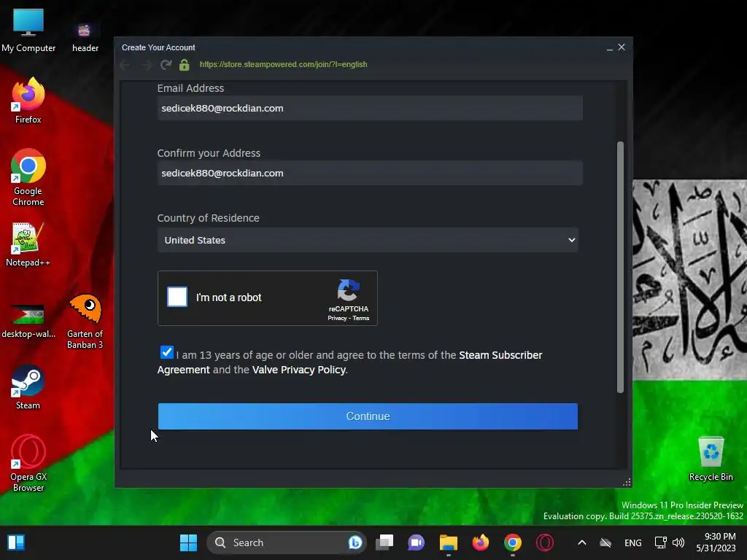Launch Steam desktop shortcut

click(28, 387)
